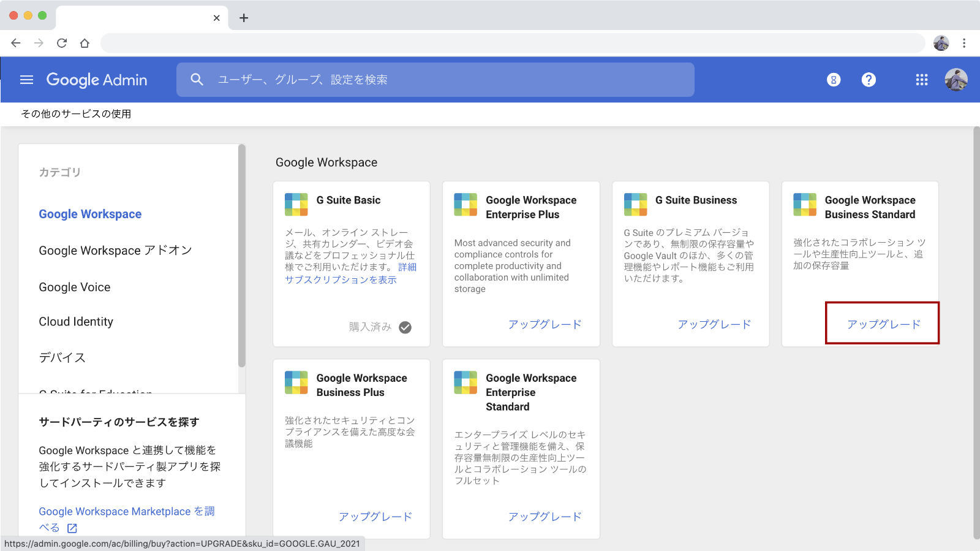Click the Google Admin logo
This screenshot has height=551, width=980.
coord(97,80)
